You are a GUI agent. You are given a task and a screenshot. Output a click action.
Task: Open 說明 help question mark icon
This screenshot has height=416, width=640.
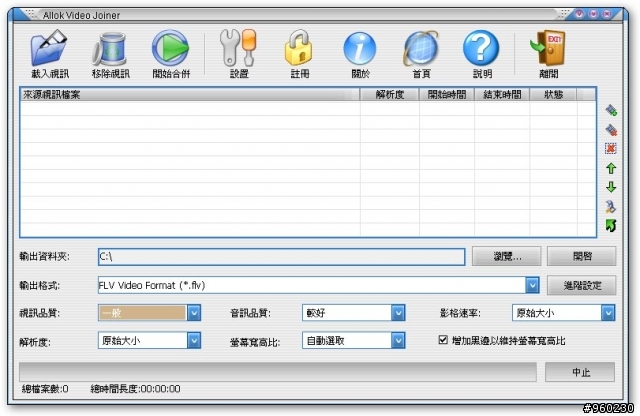[x=481, y=48]
